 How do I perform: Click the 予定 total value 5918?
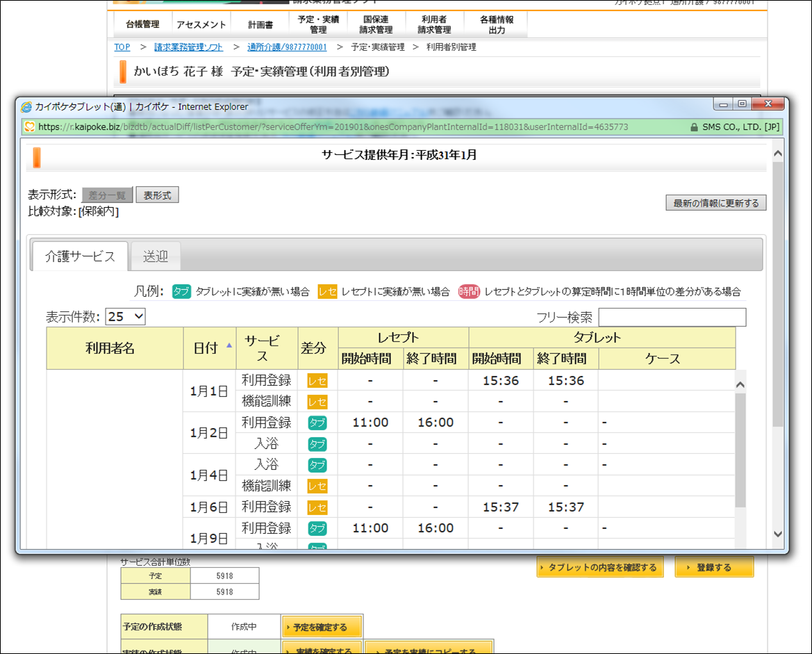pyautogui.click(x=225, y=575)
